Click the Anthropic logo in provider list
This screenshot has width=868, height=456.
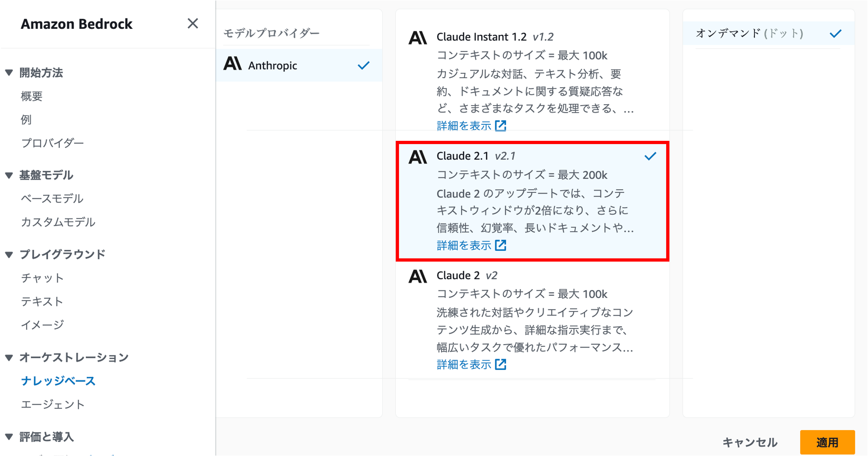click(x=233, y=64)
